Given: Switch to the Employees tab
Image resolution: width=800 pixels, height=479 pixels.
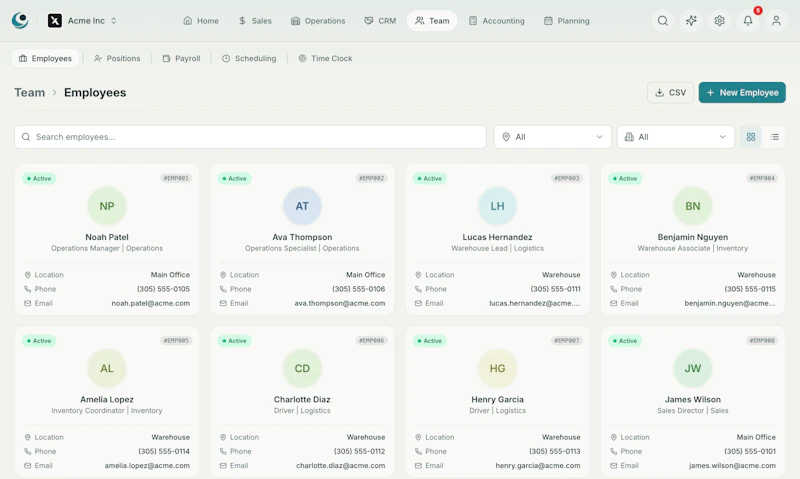Looking at the screenshot, I should [45, 59].
